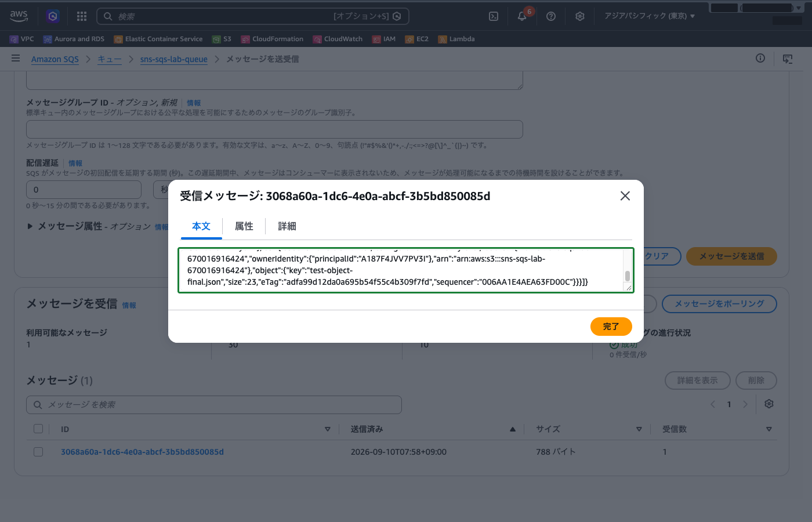This screenshot has height=522, width=812.
Task: Sort messages by sent time arrow
Action: coord(513,429)
